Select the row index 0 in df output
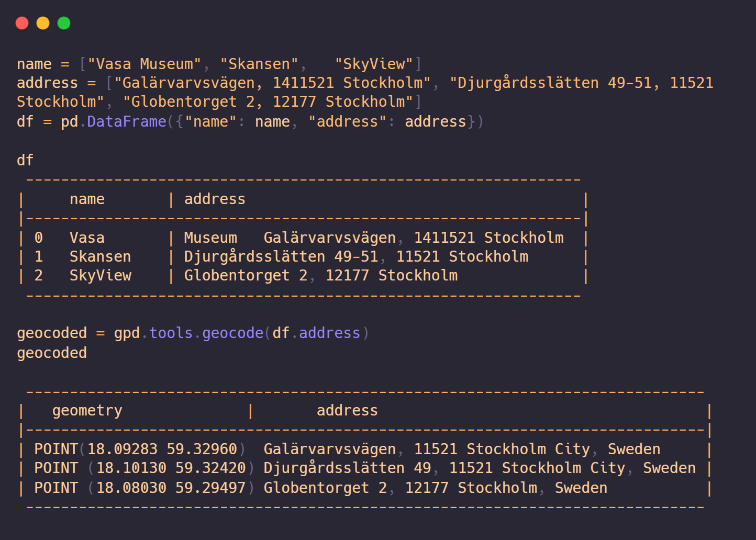The height and width of the screenshot is (540, 756). click(38, 237)
